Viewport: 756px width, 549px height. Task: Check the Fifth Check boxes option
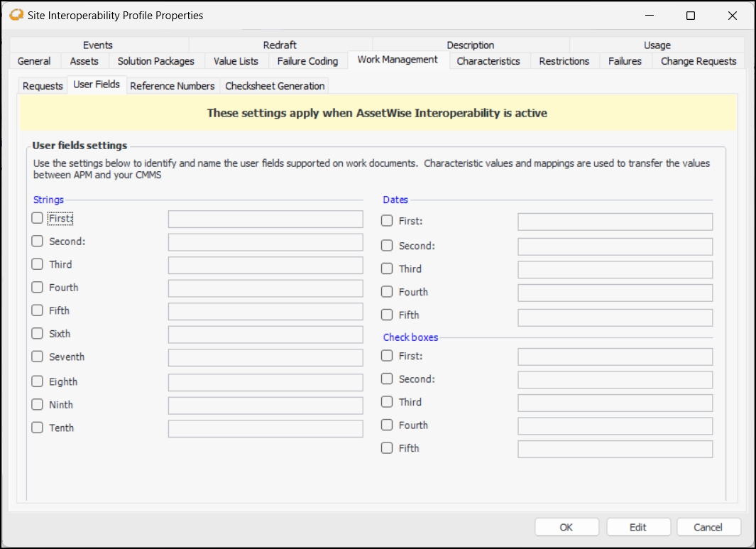[x=387, y=448]
